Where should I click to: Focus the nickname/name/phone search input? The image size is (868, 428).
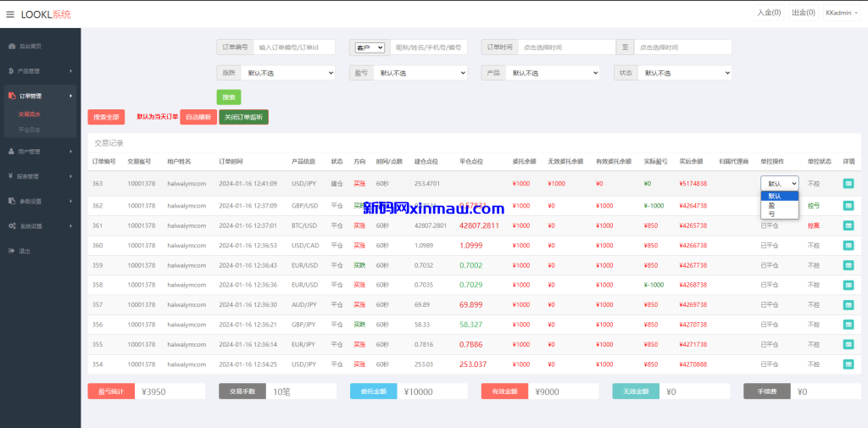click(x=428, y=47)
